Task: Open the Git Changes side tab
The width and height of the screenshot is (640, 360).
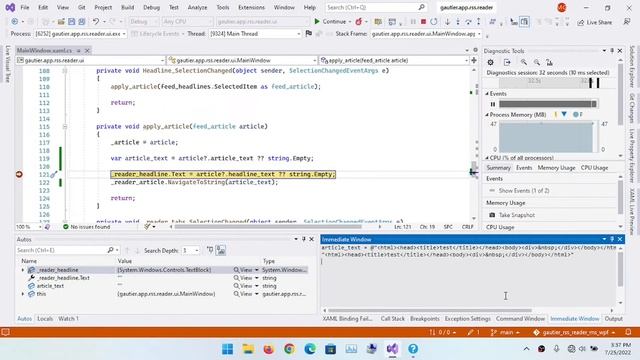Action: (632, 108)
